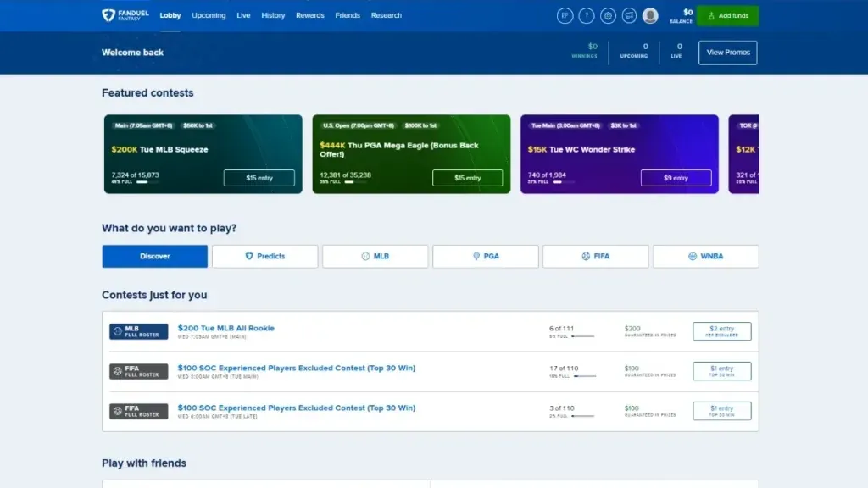Click $1 entry for the Tue Main contest
Viewport: 868px width, 488px height.
[722, 371]
